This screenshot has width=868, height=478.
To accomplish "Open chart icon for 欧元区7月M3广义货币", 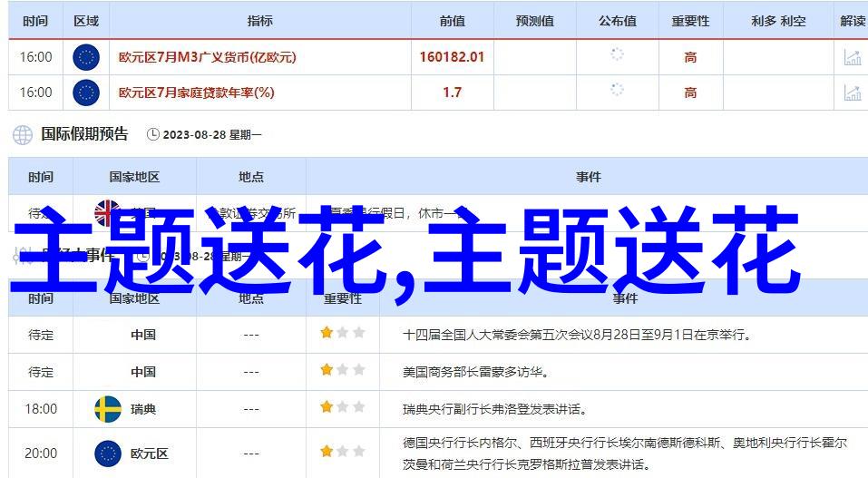I will [x=852, y=57].
